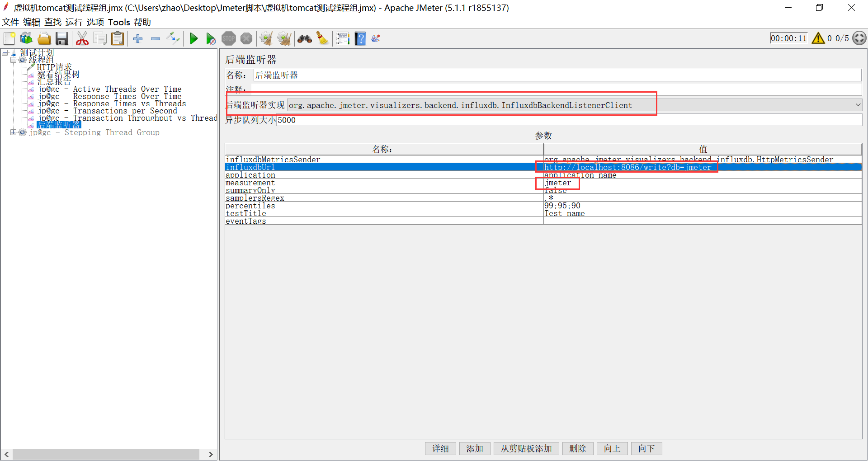The image size is (868, 461).
Task: Select jp@gc - Transactions per Second
Action: click(x=108, y=111)
